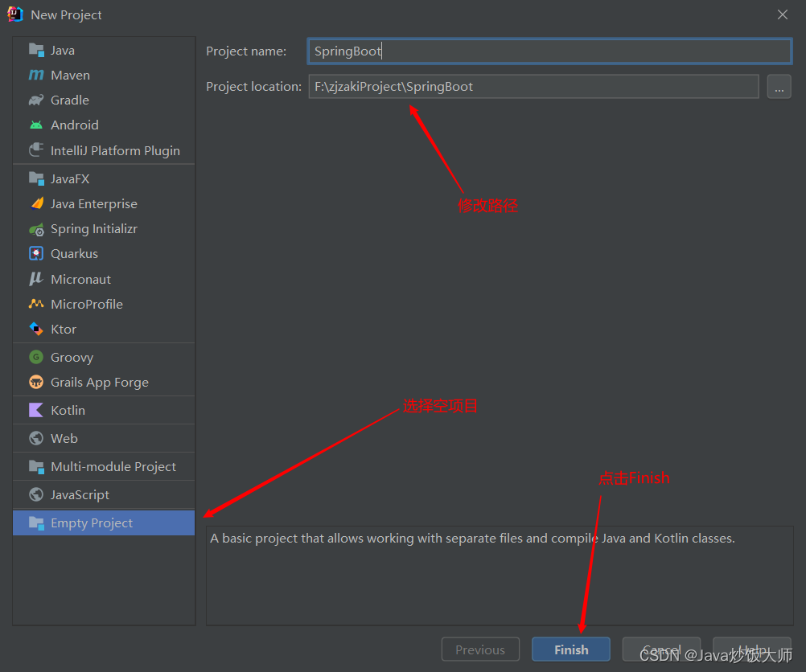Choose IntelliJ Platform Plugin label
Image resolution: width=806 pixels, height=672 pixels.
tap(115, 150)
